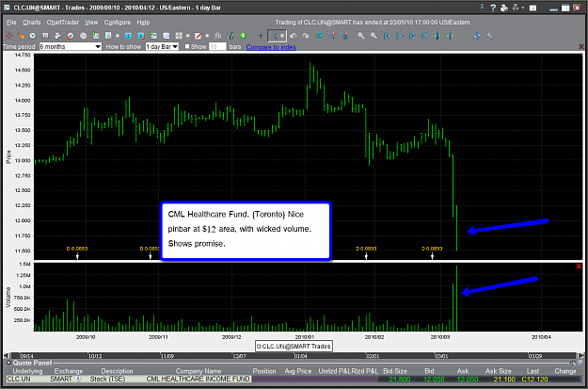Open the dropdown dot beside trendline tool

pos(283,36)
